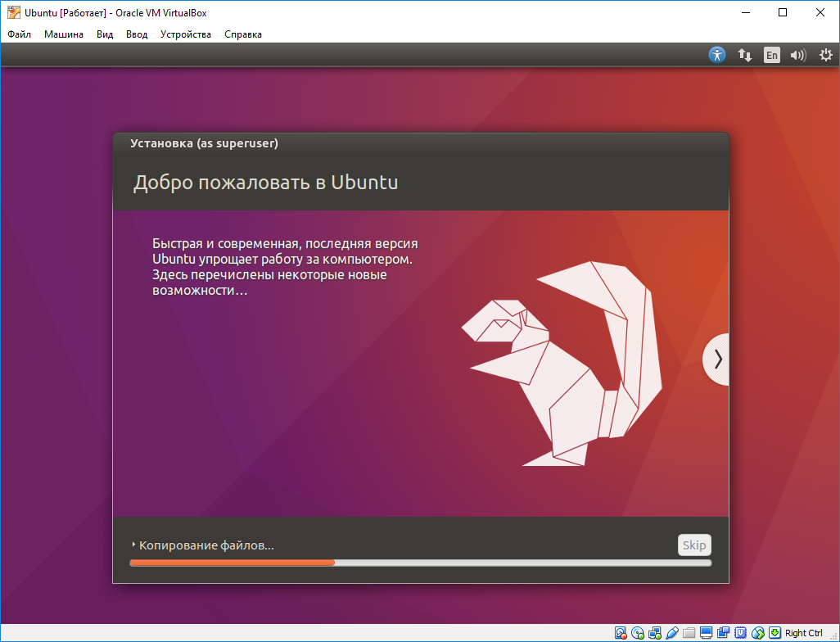Click the shared folders status icon
Image resolution: width=840 pixels, height=642 pixels.
[x=689, y=633]
